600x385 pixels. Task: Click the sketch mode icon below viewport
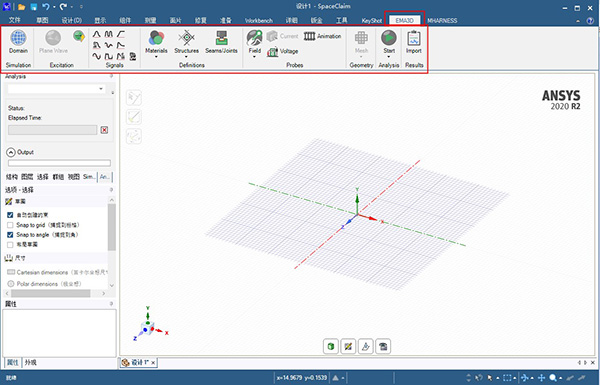(348, 347)
